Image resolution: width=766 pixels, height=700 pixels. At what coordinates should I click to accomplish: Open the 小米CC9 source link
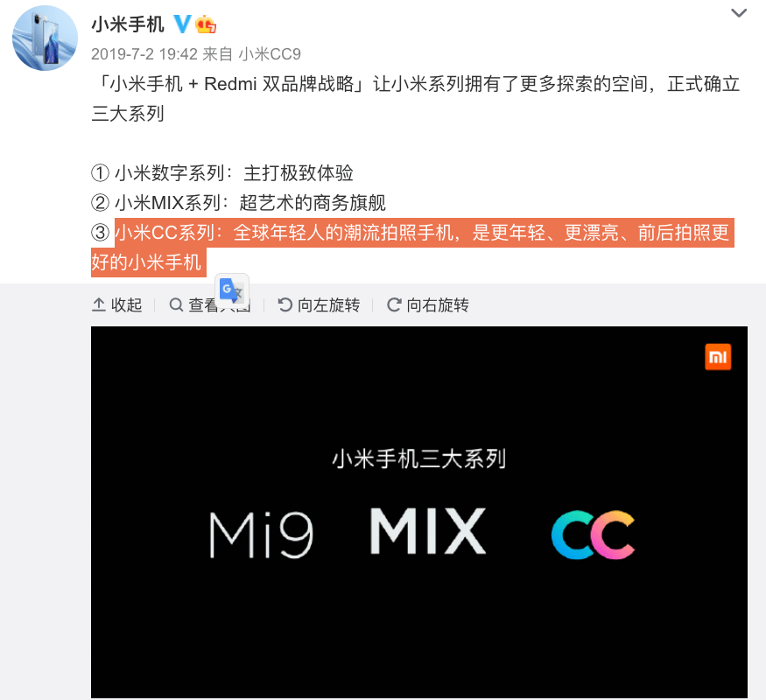click(x=270, y=54)
